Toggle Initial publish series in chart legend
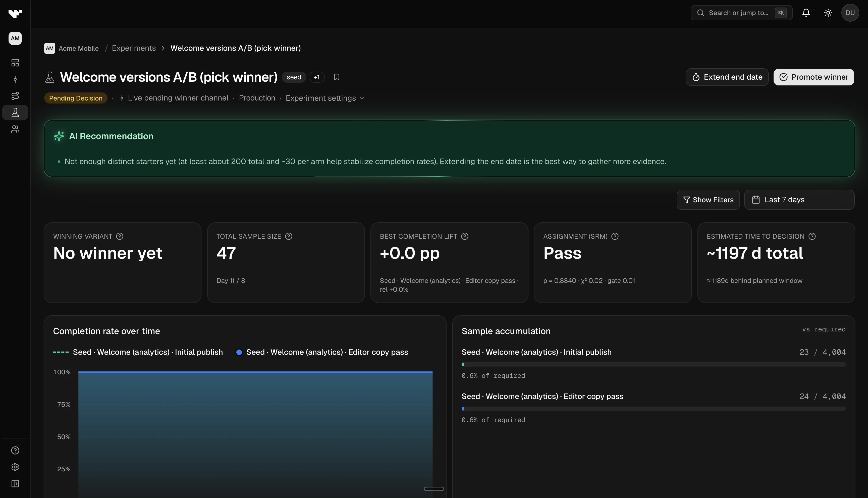Screen dimensions: 868x498 [138, 352]
